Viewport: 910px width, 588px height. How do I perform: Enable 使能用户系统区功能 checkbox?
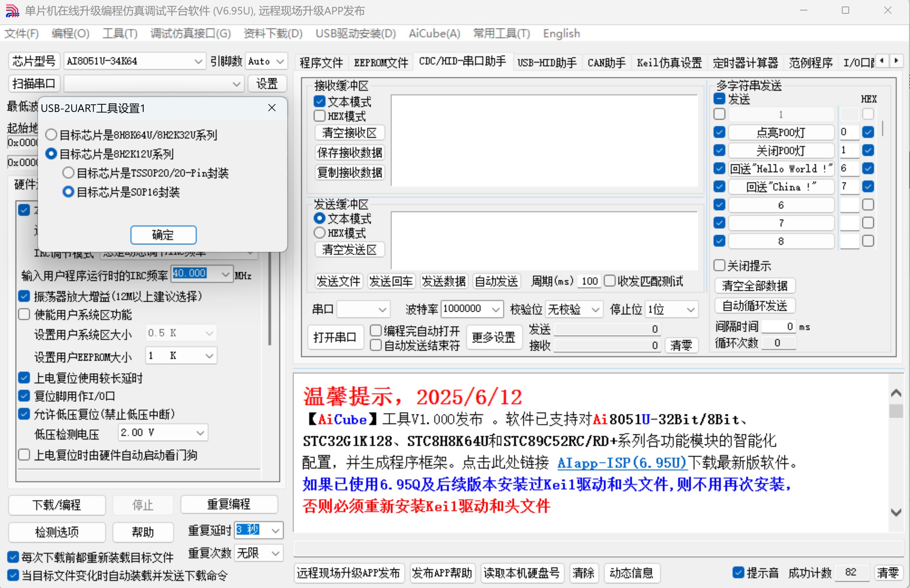tap(24, 314)
